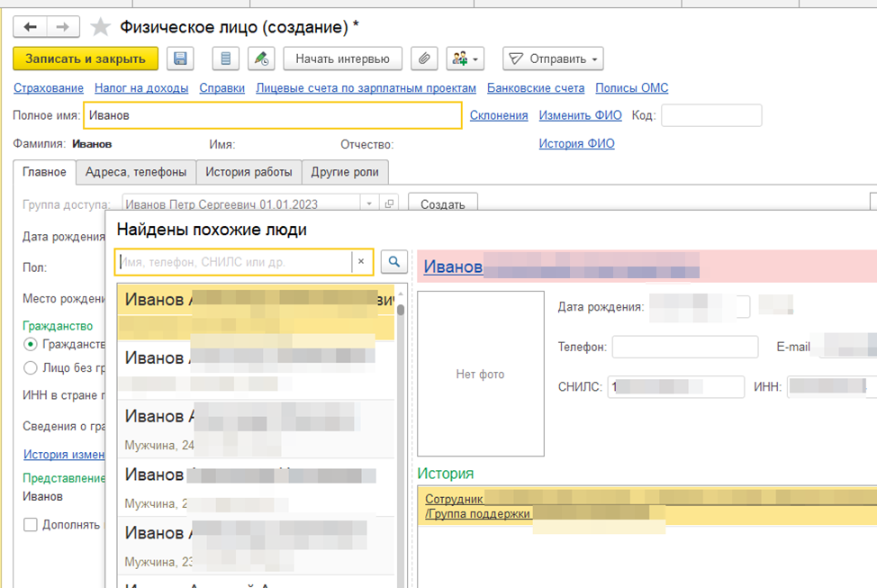
Task: Open the document list icon in toolbar
Action: (x=226, y=59)
